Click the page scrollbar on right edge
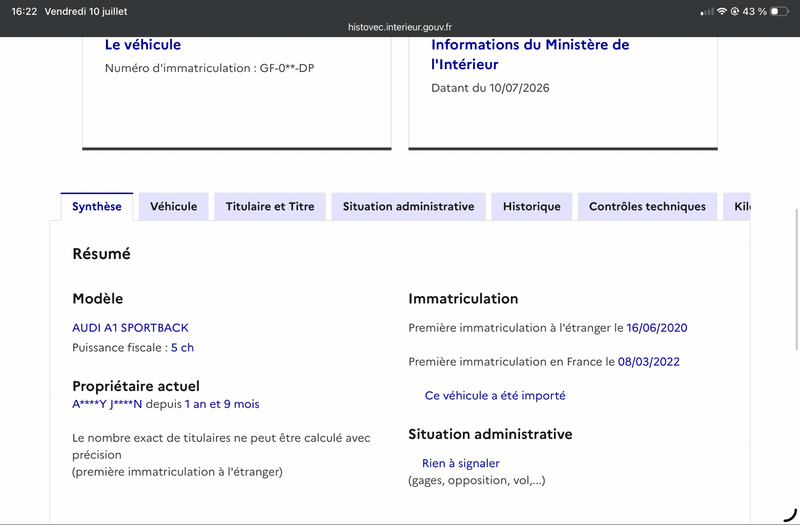The width and height of the screenshot is (800, 525). click(797, 280)
